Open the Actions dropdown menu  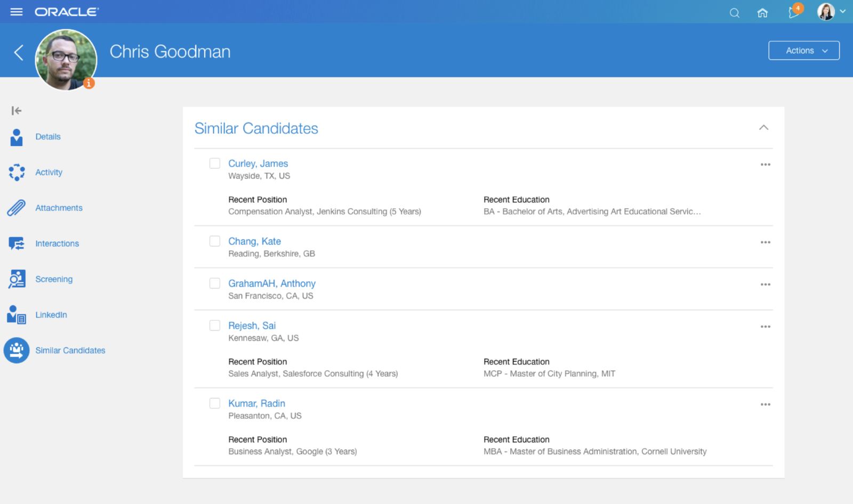(803, 50)
